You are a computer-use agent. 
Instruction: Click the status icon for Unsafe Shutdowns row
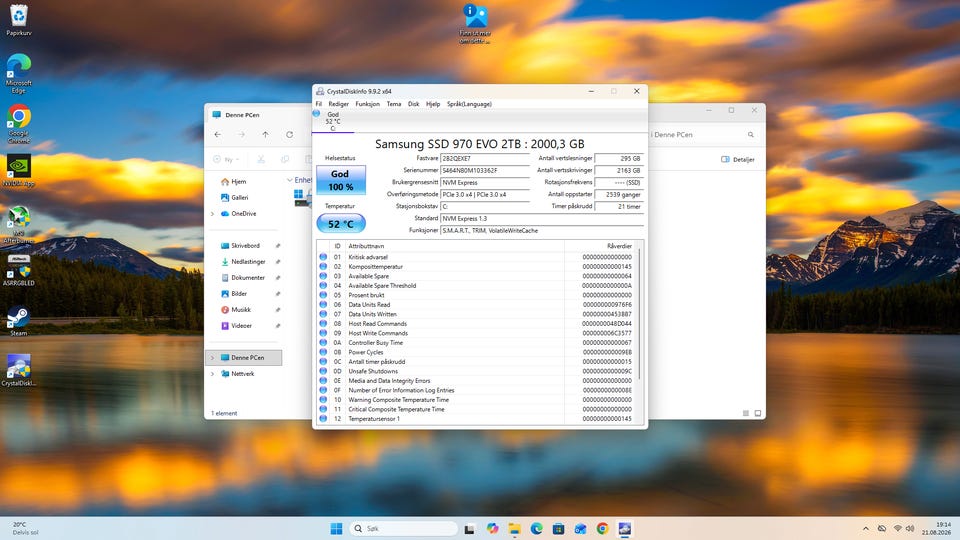(x=323, y=371)
